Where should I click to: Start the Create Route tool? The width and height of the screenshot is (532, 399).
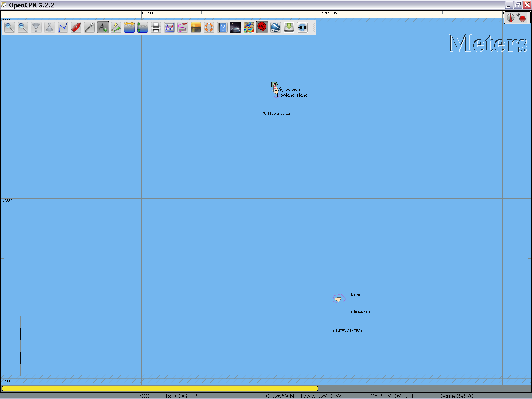63,27
